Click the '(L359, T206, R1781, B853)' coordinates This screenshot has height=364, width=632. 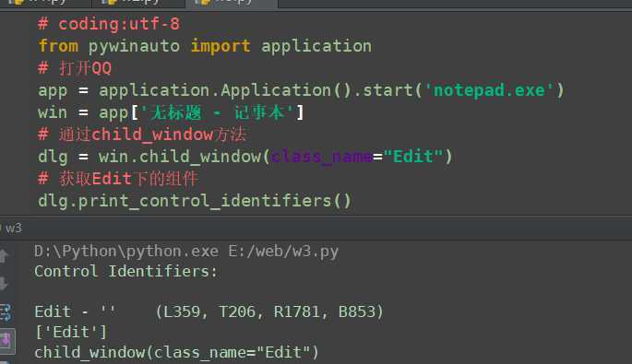[x=269, y=311]
